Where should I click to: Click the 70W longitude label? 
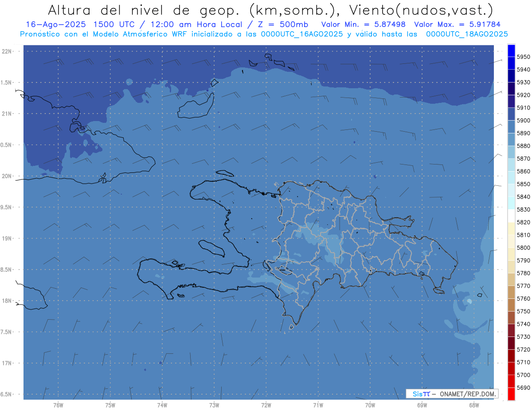tap(370, 405)
